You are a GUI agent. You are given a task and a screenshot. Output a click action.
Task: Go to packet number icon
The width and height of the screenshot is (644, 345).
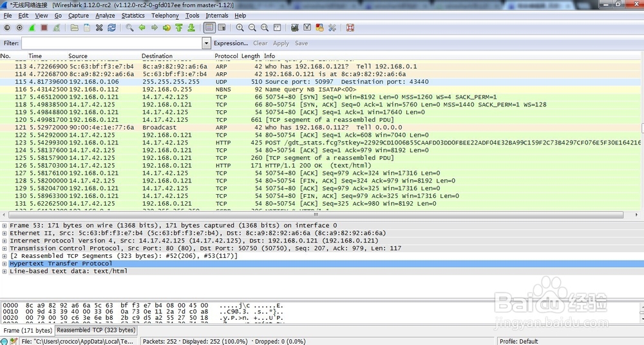click(x=166, y=28)
